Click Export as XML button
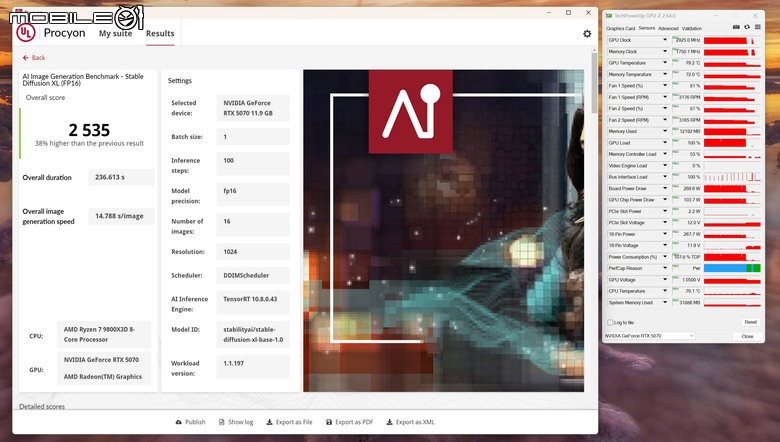This screenshot has height=442, width=780. coord(410,422)
